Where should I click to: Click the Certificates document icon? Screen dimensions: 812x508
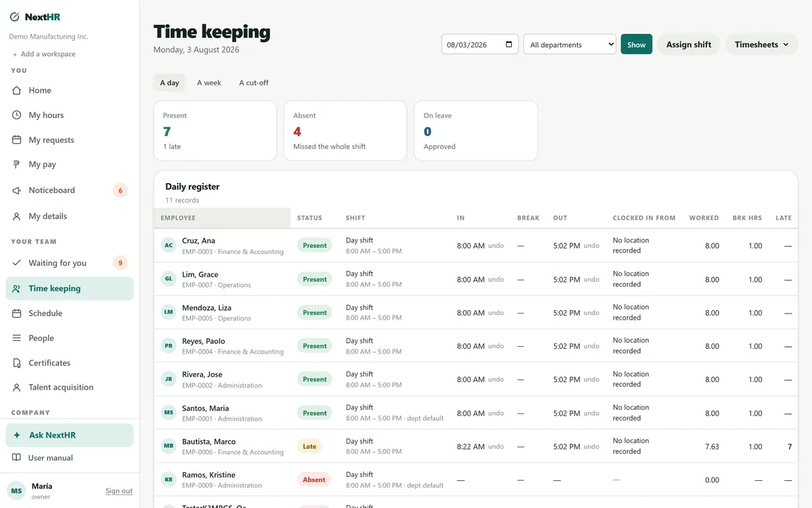(x=17, y=363)
